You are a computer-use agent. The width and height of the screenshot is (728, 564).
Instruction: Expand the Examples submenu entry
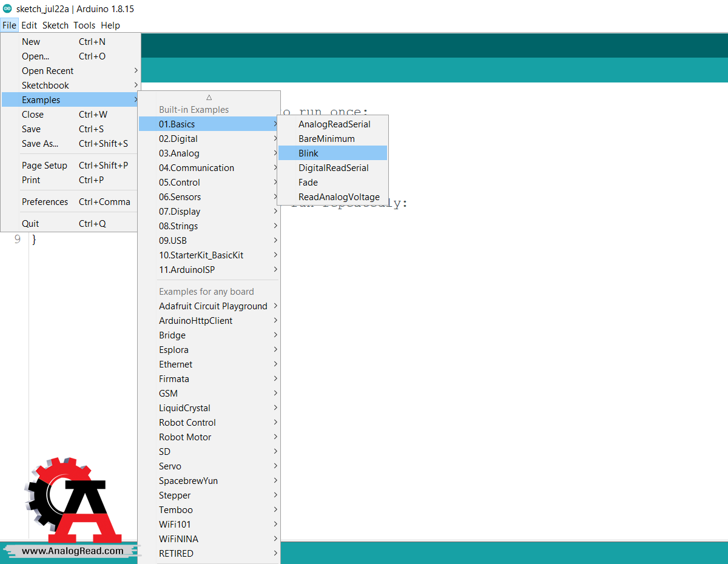[71, 100]
